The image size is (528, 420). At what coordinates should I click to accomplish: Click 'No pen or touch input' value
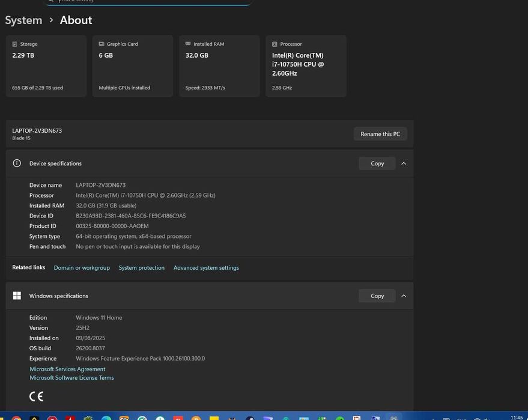138,246
